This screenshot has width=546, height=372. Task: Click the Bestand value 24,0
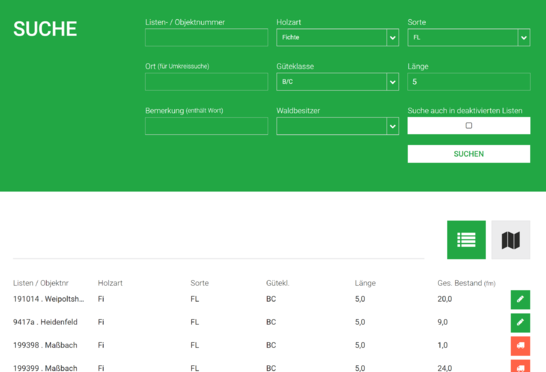click(x=445, y=368)
